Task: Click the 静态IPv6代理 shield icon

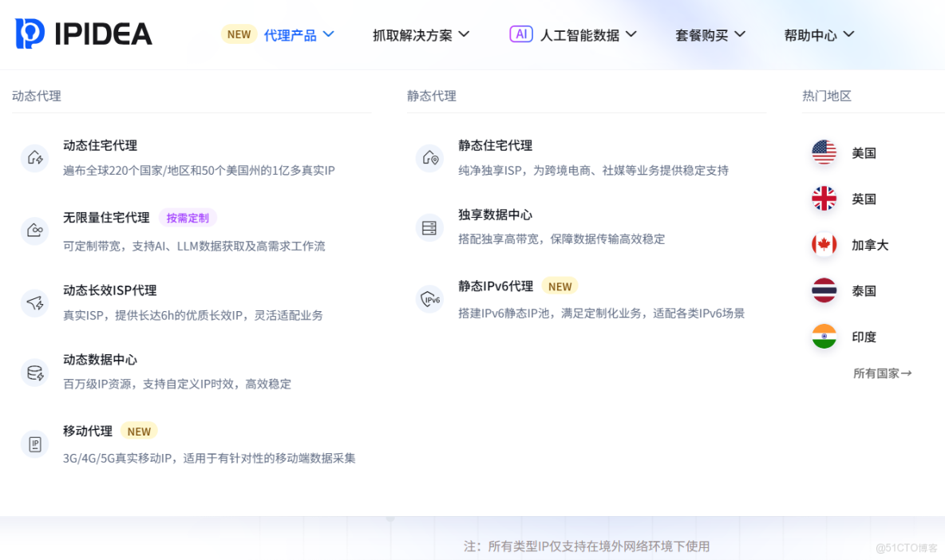Action: [x=430, y=299]
